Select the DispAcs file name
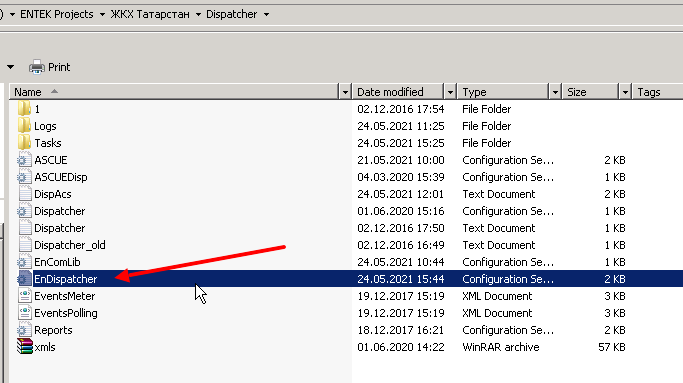 coord(53,194)
